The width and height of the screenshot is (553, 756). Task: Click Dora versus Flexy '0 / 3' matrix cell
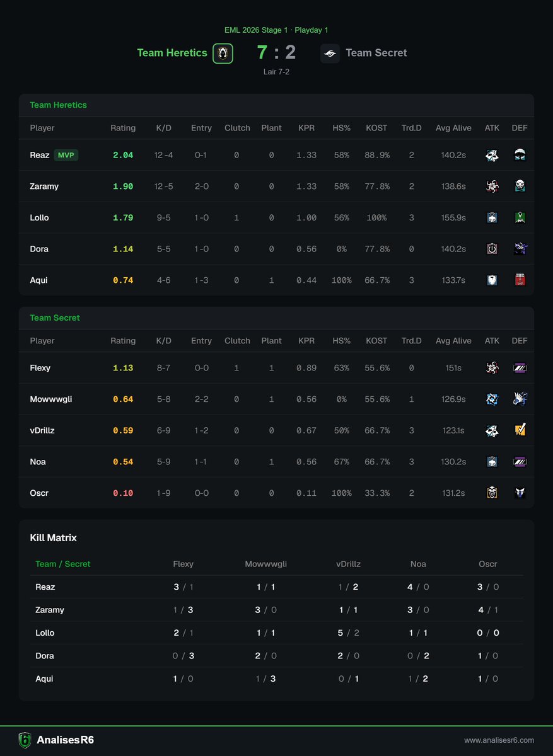point(183,656)
